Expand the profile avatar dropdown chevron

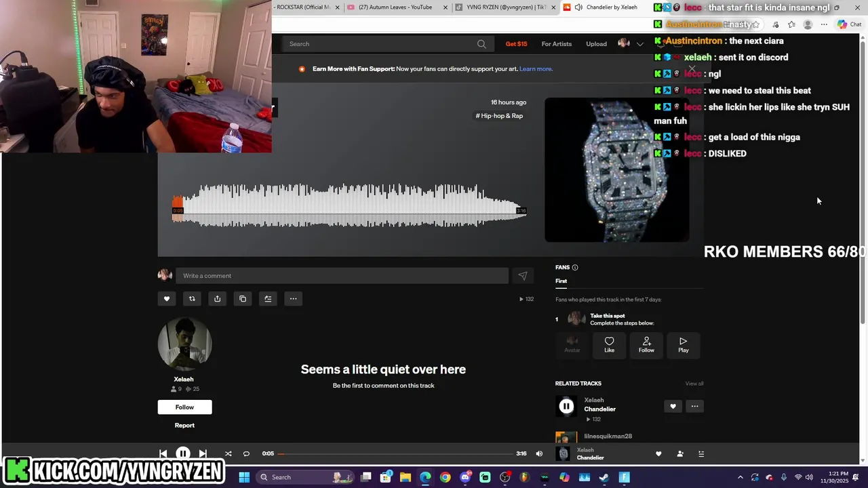639,44
